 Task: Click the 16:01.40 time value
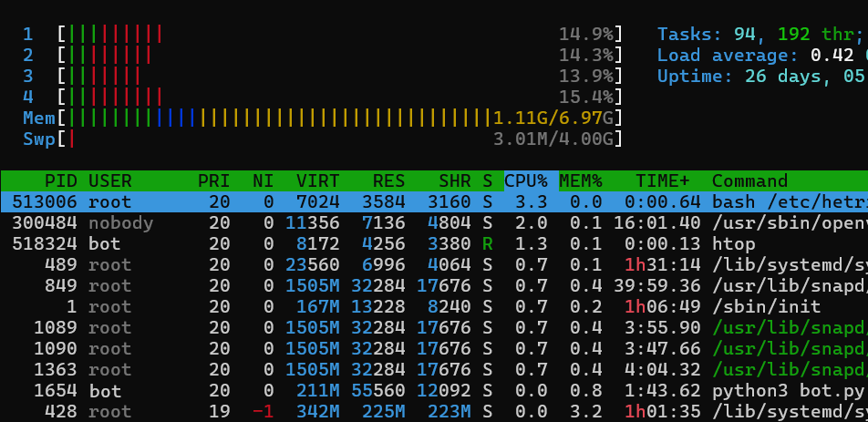tap(657, 223)
